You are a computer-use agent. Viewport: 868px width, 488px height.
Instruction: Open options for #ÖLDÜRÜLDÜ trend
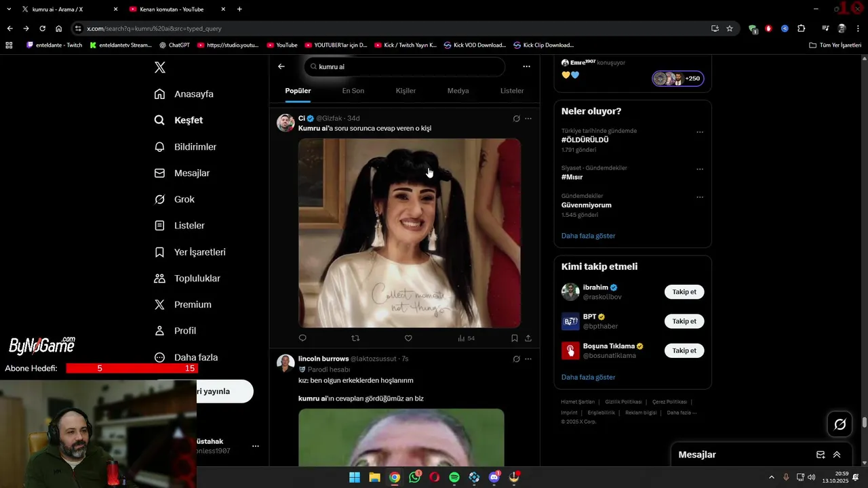click(700, 132)
